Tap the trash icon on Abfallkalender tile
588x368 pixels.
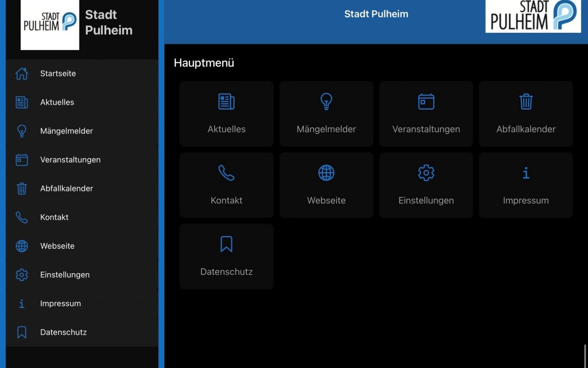coord(526,101)
